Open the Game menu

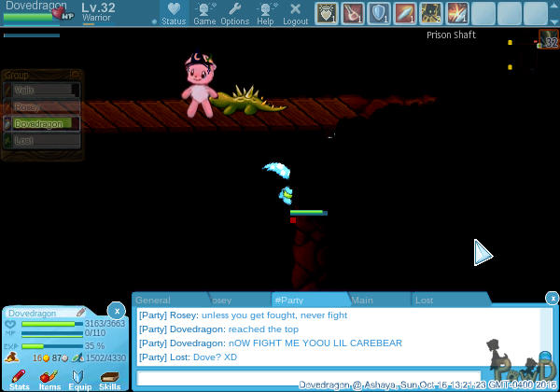pyautogui.click(x=204, y=12)
